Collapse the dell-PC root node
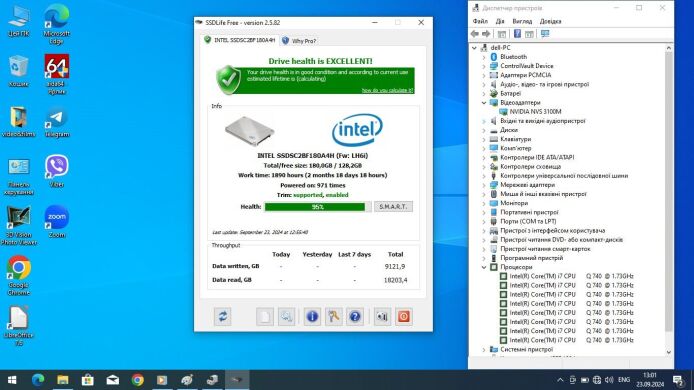 [474, 48]
